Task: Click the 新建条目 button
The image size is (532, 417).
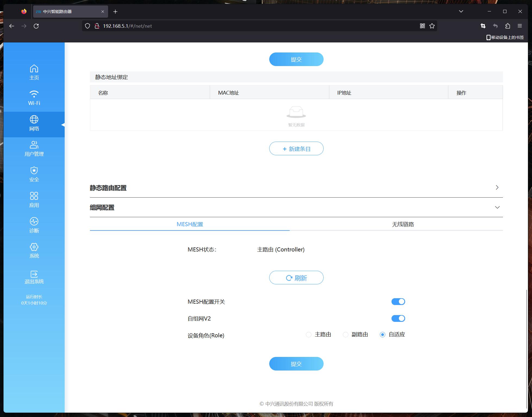Action: 296,149
